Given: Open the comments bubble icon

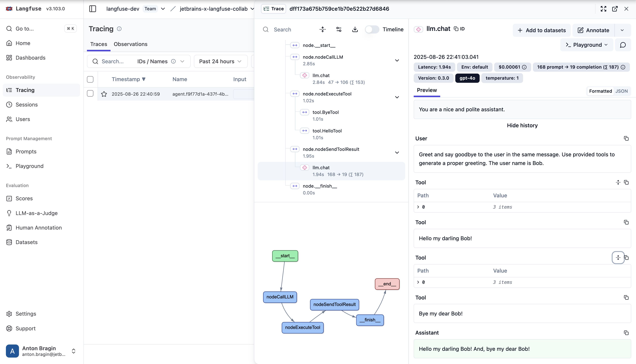Looking at the screenshot, I should tap(623, 45).
